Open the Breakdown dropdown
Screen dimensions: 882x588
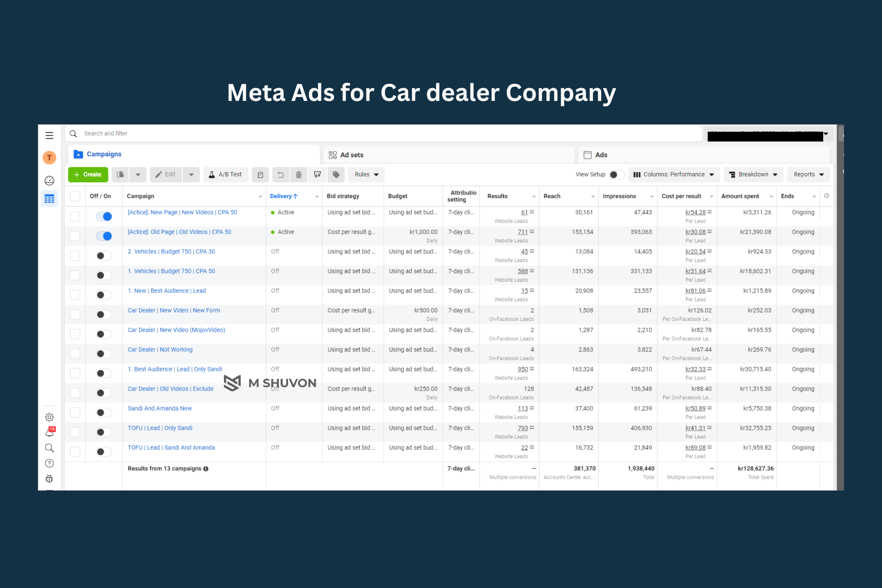(753, 174)
